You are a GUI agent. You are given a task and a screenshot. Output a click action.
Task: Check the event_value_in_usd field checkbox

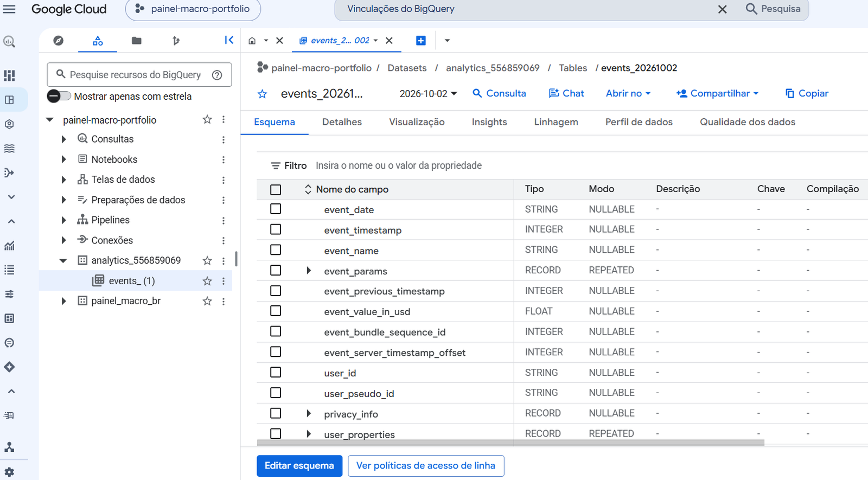pos(276,311)
